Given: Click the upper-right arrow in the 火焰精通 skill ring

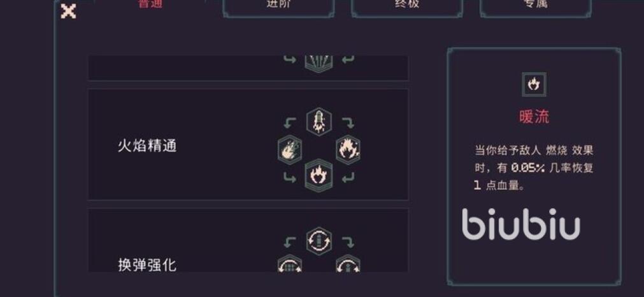Looking at the screenshot, I should coord(348,122).
